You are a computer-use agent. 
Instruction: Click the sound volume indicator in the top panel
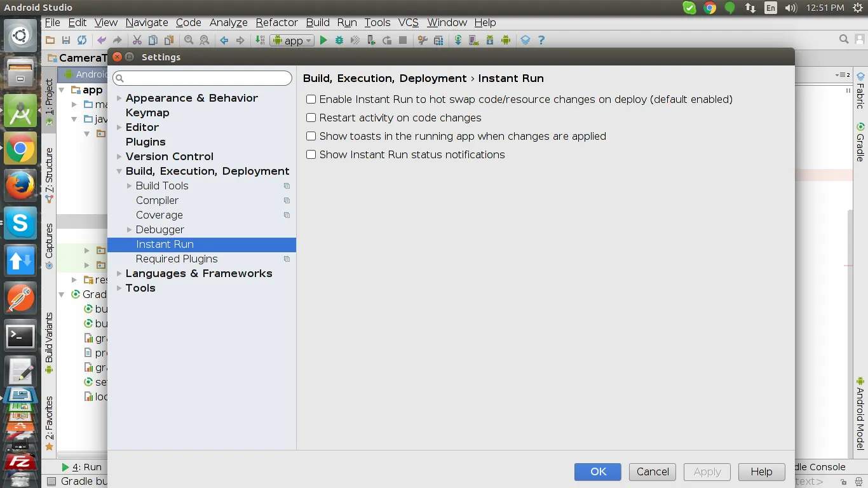tap(790, 8)
